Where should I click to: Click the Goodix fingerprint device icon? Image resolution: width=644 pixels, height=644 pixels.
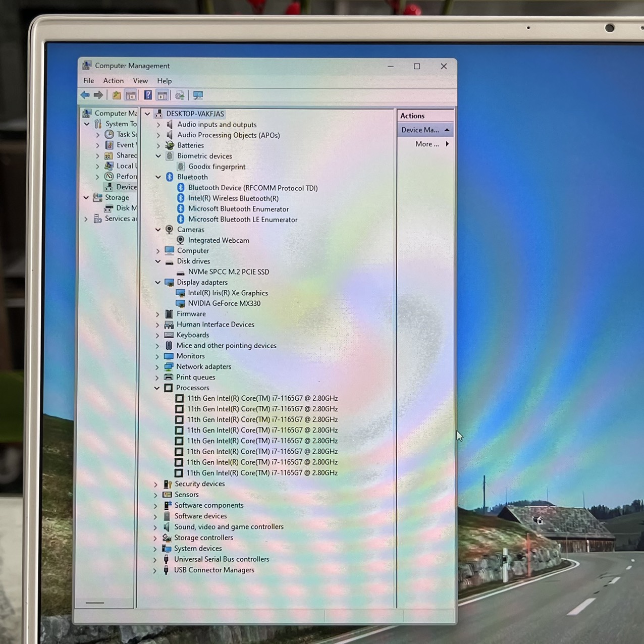pyautogui.click(x=181, y=167)
